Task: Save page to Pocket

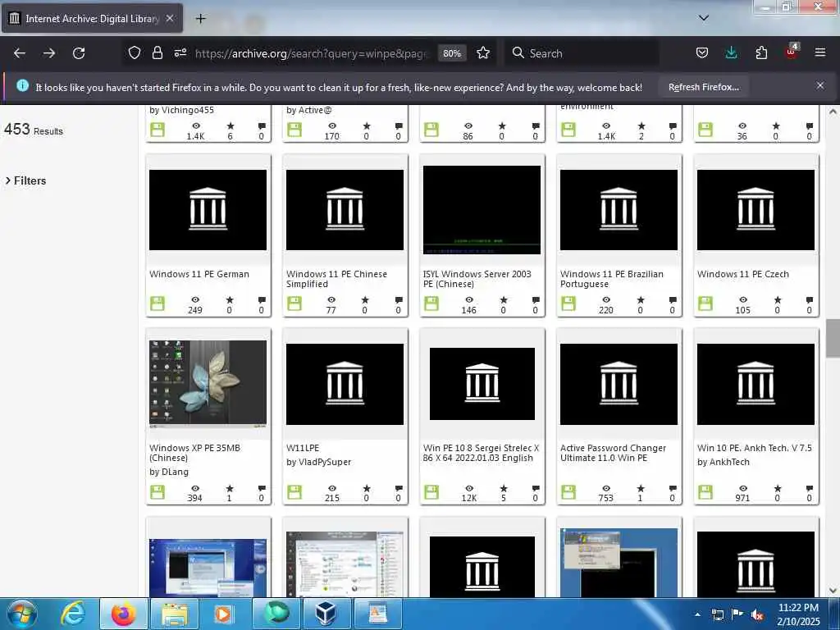Action: [702, 53]
